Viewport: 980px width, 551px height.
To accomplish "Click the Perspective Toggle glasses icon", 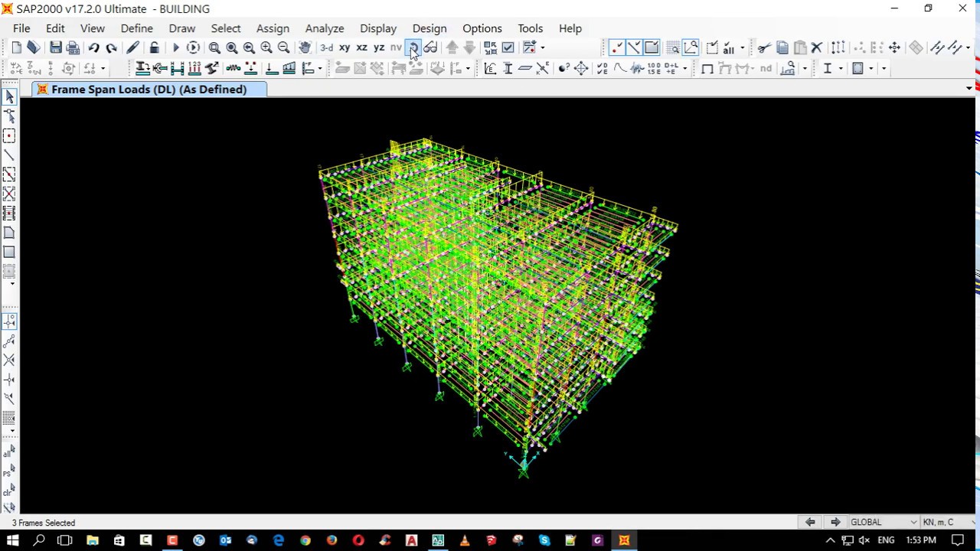I will [x=430, y=47].
